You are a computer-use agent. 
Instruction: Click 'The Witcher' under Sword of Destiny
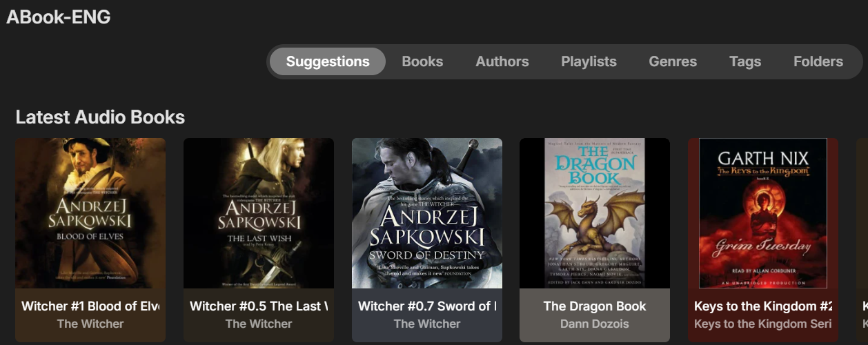427,324
